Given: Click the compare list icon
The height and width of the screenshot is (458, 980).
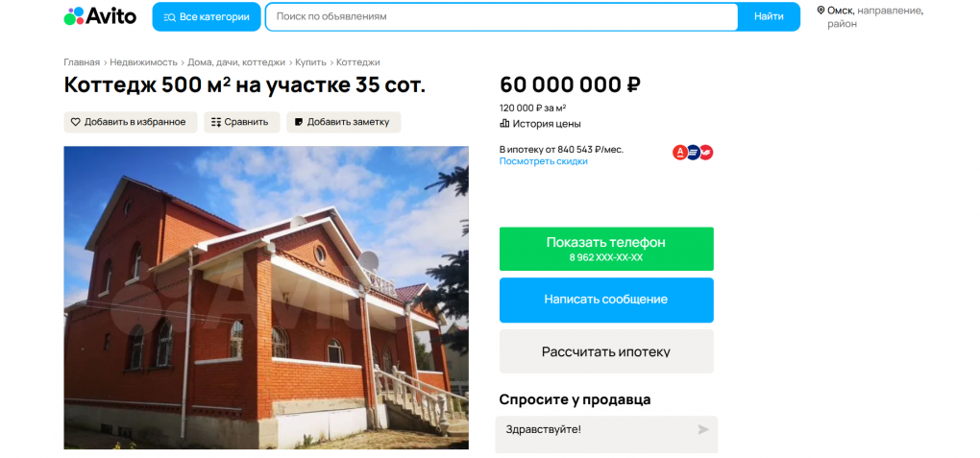Looking at the screenshot, I should click(216, 122).
